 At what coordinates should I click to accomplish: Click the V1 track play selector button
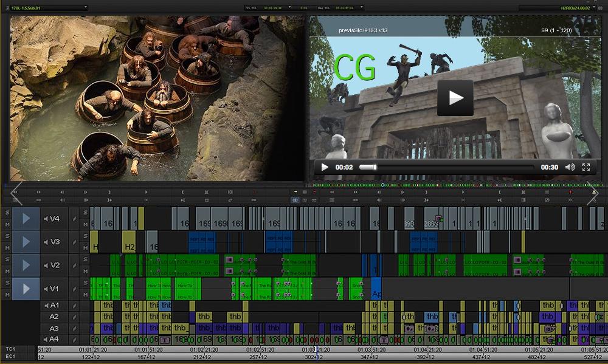point(26,289)
